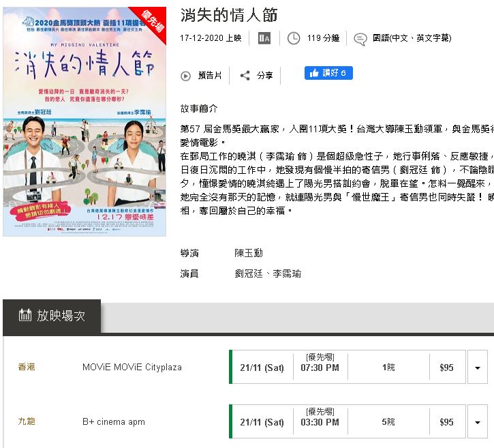Expand the MOViE MOViE Cityplaza showtime dropdown
The height and width of the screenshot is (448, 494).
pyautogui.click(x=477, y=368)
